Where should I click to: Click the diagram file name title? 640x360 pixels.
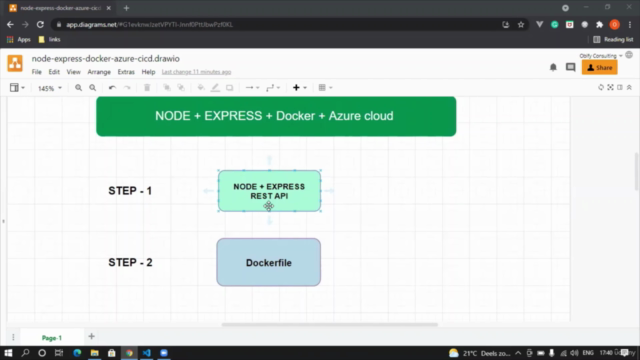[106, 59]
